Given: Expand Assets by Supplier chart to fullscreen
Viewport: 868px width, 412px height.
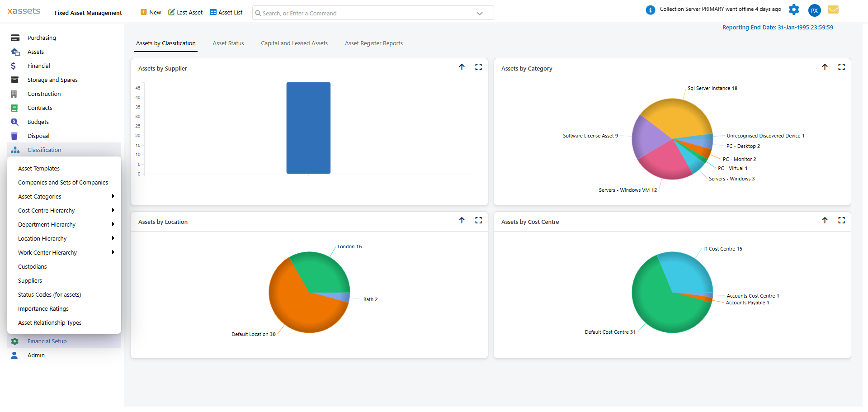Looking at the screenshot, I should point(479,67).
